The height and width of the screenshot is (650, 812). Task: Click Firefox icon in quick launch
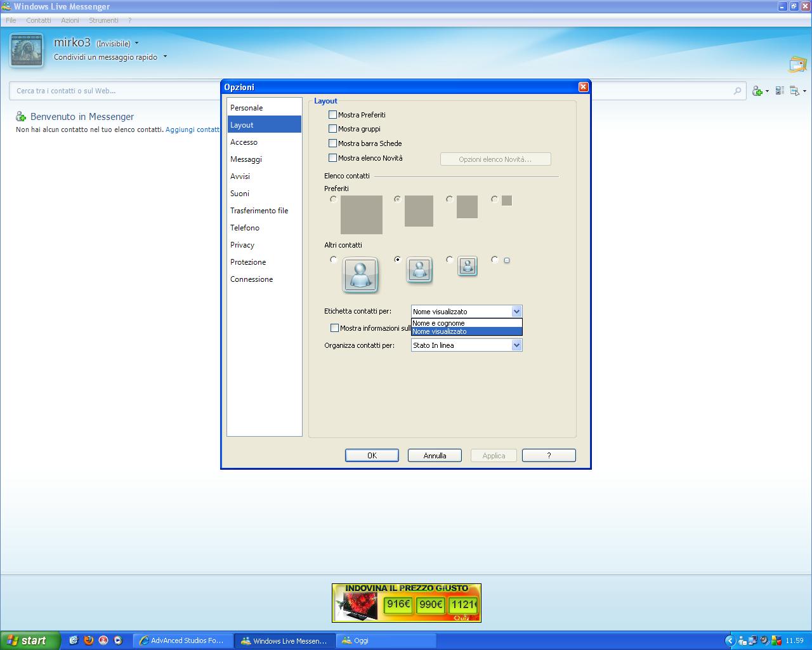[88, 640]
